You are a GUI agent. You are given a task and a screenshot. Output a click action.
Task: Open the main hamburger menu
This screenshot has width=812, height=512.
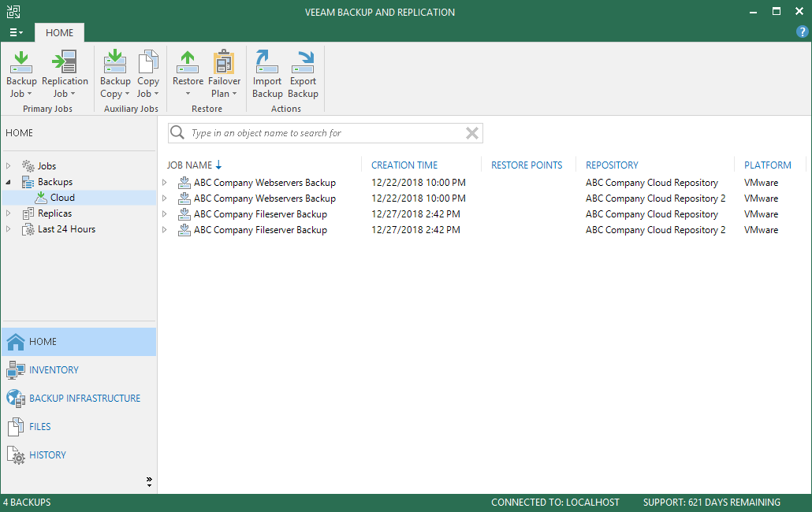[16, 32]
